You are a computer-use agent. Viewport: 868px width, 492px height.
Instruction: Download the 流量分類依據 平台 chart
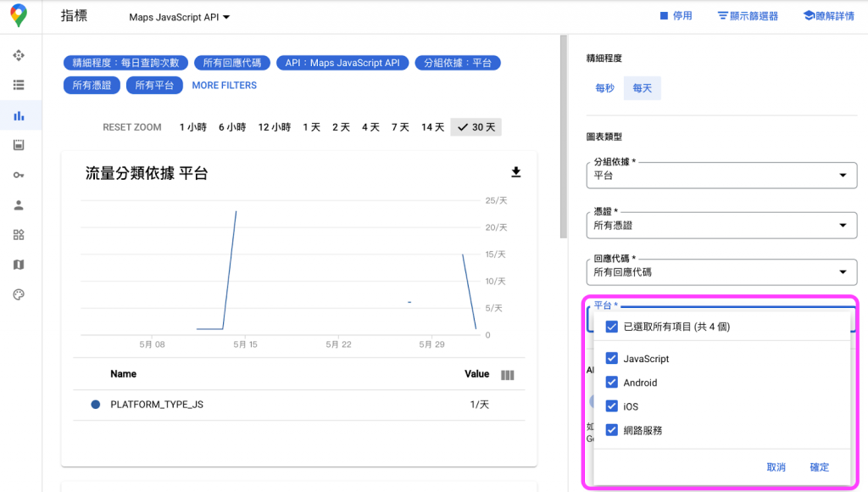coord(516,172)
